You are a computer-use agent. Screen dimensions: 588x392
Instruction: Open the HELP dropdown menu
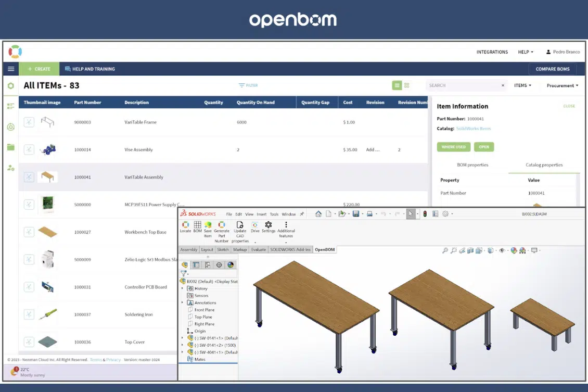click(x=526, y=52)
